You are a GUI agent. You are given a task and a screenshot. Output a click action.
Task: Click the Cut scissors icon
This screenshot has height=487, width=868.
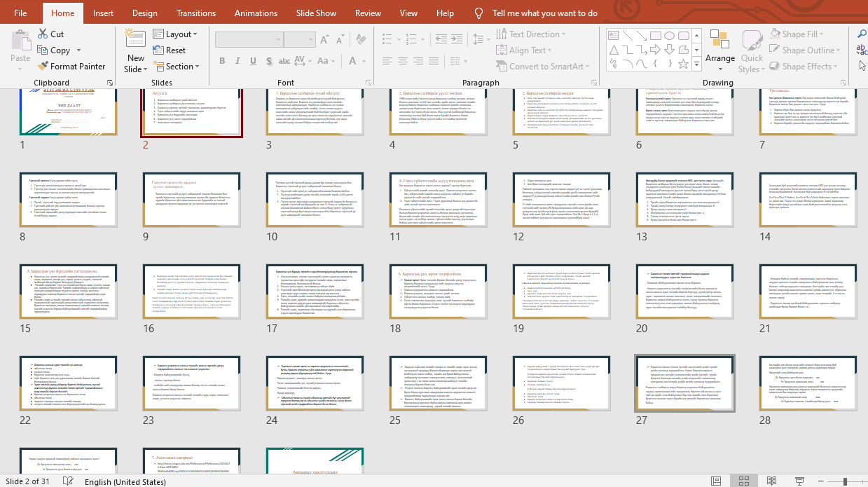pos(41,34)
